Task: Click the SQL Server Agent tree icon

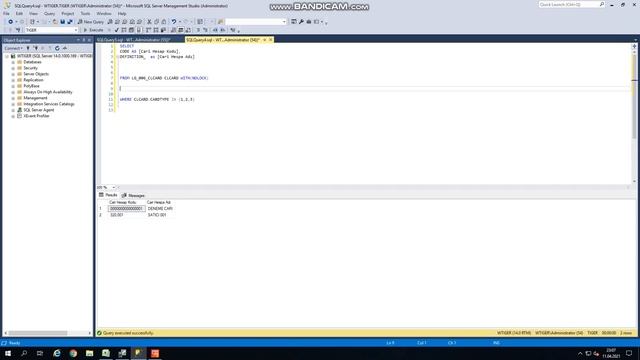Action: click(19, 110)
